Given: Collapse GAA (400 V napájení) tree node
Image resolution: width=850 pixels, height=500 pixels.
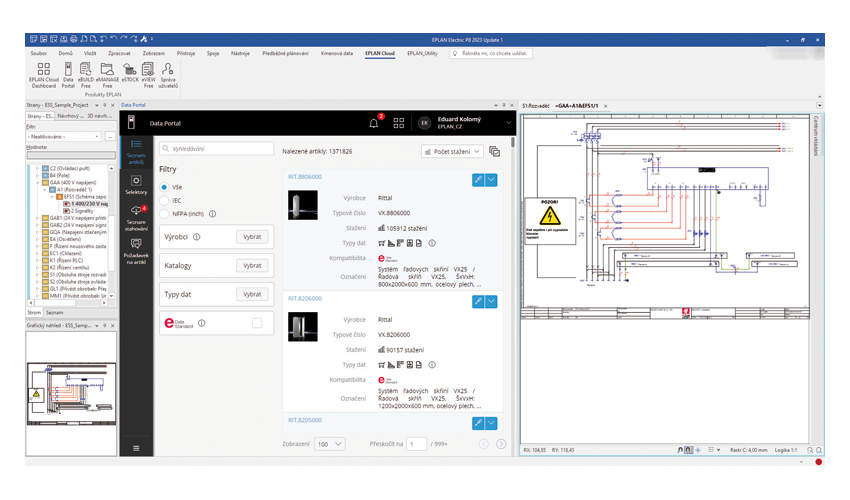Looking at the screenshot, I should 37,183.
